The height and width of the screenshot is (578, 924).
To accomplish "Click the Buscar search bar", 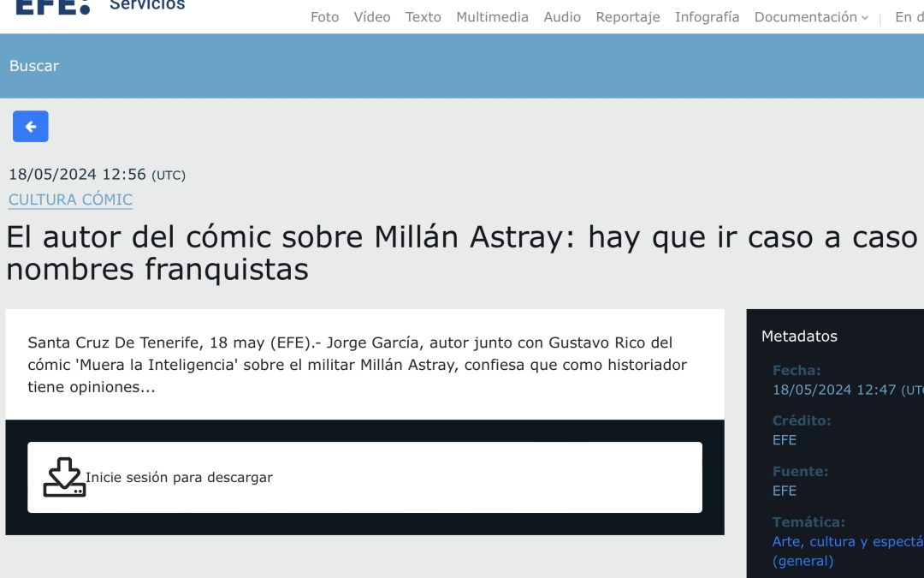I will (462, 66).
